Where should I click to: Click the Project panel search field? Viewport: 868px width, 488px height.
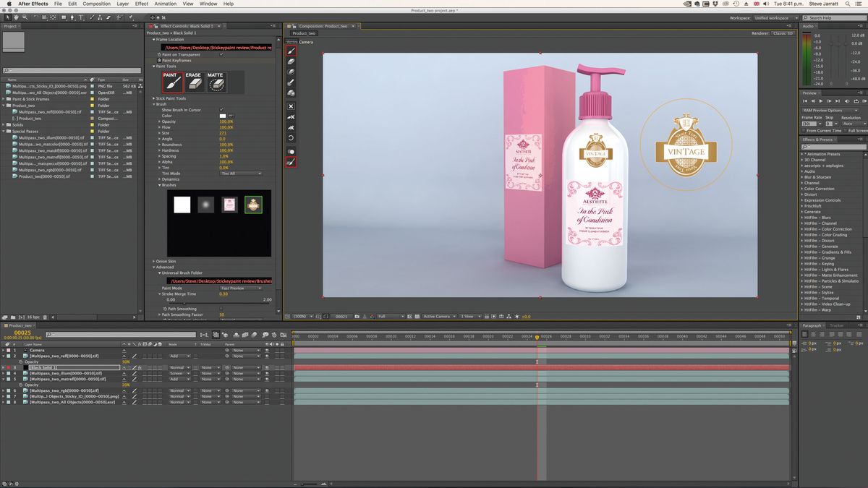(71, 71)
